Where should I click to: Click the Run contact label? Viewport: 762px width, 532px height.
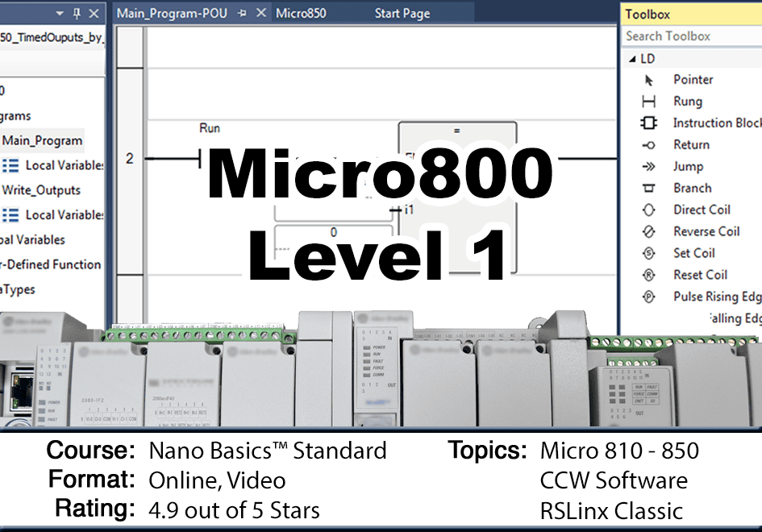coord(210,128)
